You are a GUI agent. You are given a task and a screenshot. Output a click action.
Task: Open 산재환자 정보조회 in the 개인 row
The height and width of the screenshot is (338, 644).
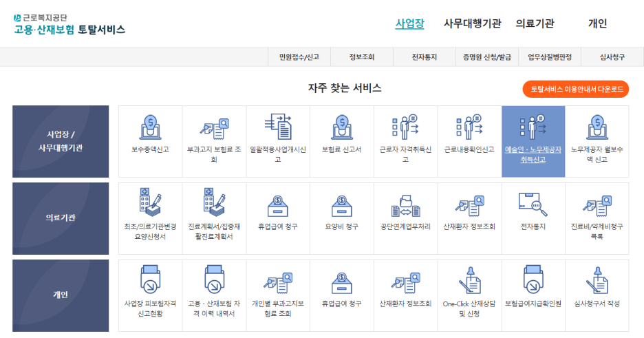coord(405,283)
